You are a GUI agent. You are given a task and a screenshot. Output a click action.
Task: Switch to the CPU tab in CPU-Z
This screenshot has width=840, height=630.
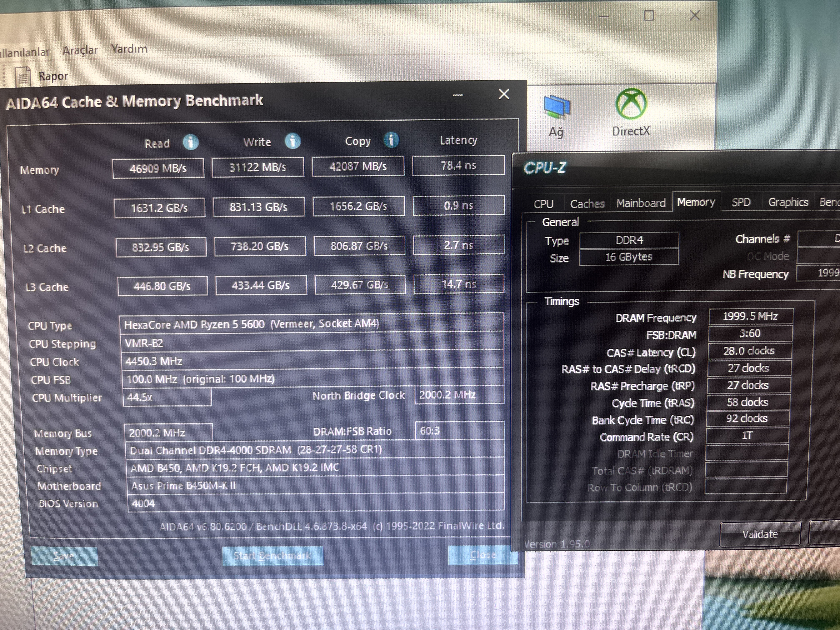[543, 204]
